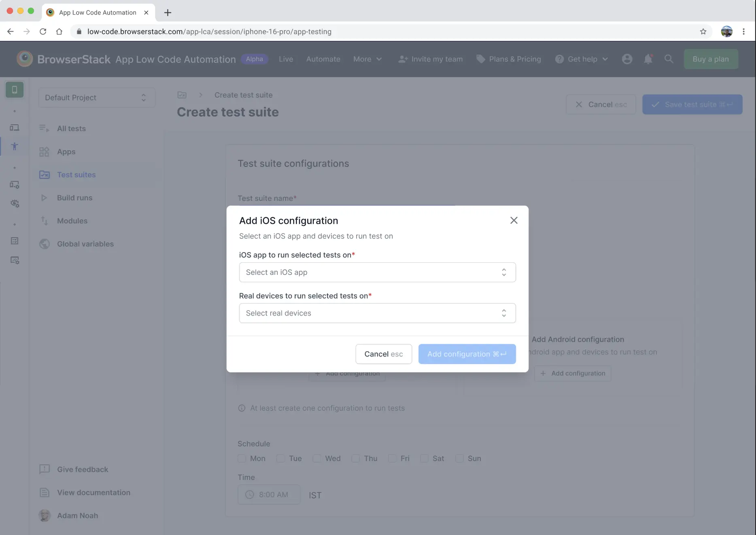Screen dimensions: 756x535
Task: Select the accessibility figure icon in sidebar
Action: pyautogui.click(x=15, y=146)
